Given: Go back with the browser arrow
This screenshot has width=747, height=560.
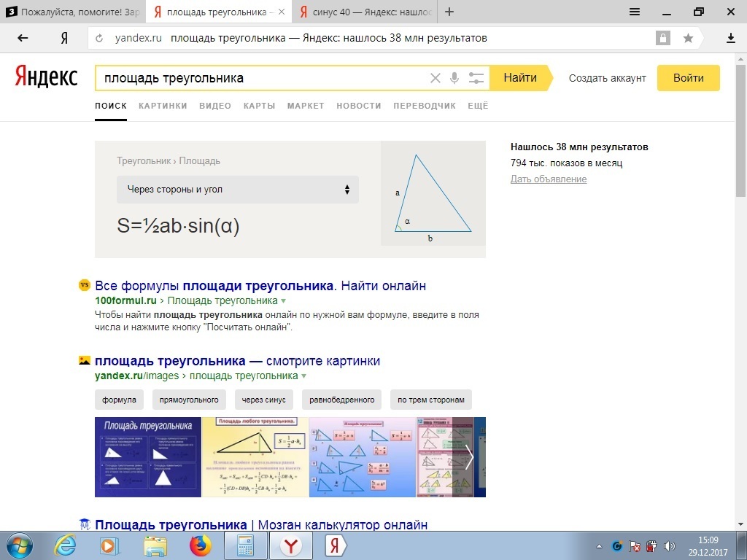Looking at the screenshot, I should click(x=23, y=38).
